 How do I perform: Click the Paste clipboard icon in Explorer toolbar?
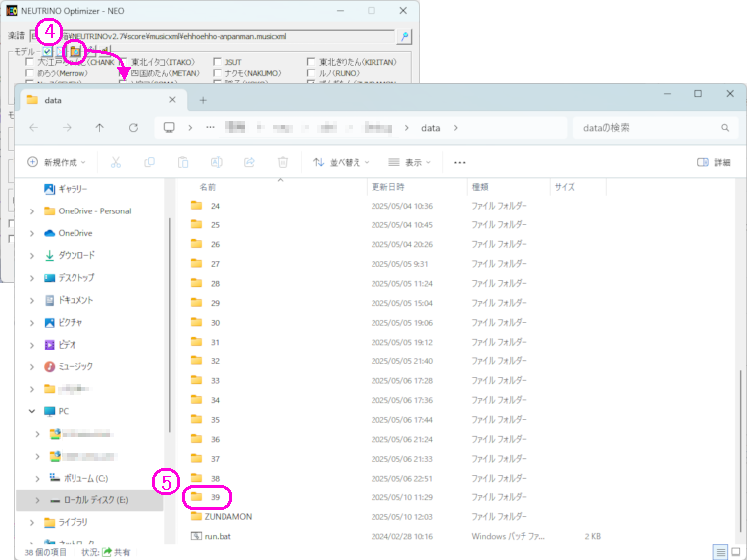click(183, 163)
